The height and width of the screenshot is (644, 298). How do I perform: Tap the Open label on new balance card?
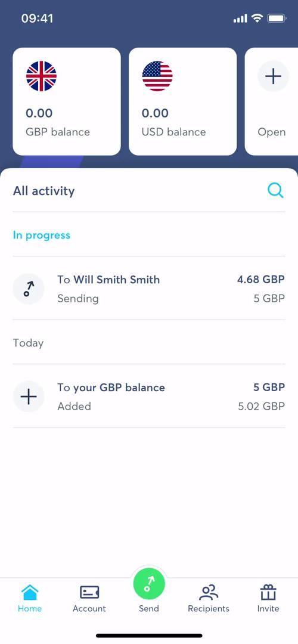(271, 132)
